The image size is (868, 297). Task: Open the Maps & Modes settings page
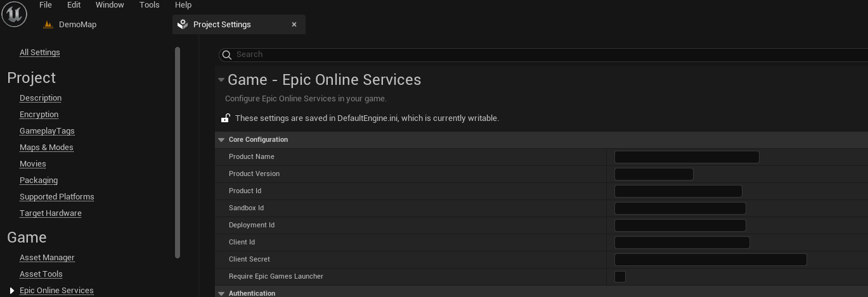click(x=46, y=148)
